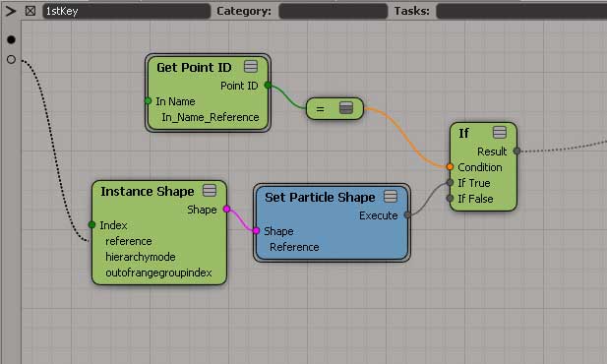Select the In Name input port
Screen dimensions: 607x364
[x=148, y=101]
